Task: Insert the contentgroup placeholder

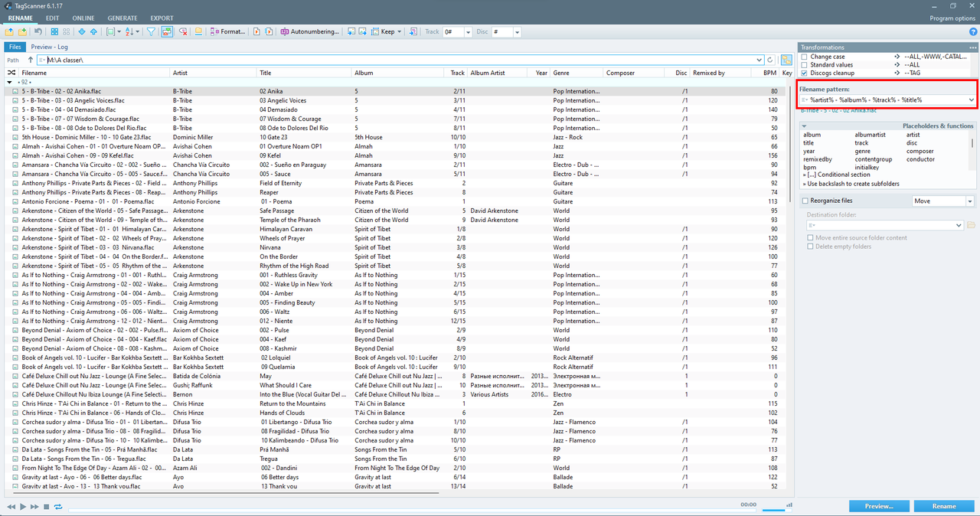Action: [x=874, y=159]
